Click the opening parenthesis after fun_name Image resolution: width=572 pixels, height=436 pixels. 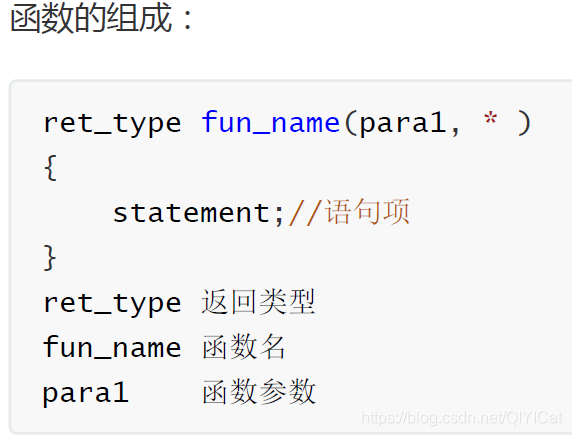(350, 123)
